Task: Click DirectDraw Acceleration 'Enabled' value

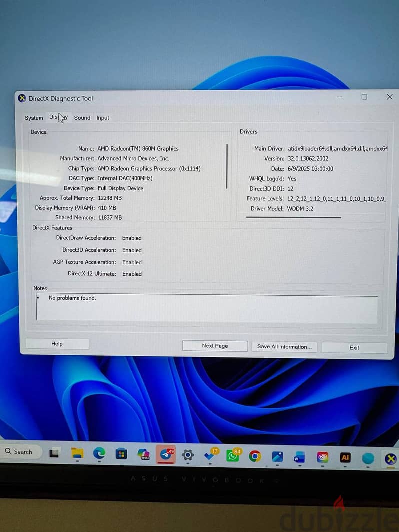Action: tap(132, 238)
